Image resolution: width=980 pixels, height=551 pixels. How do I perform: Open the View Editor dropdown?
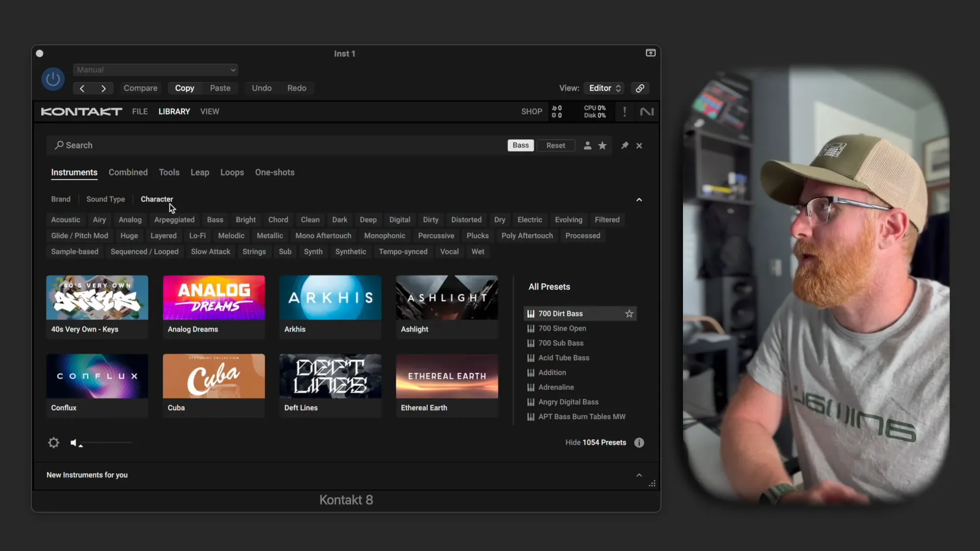point(604,88)
